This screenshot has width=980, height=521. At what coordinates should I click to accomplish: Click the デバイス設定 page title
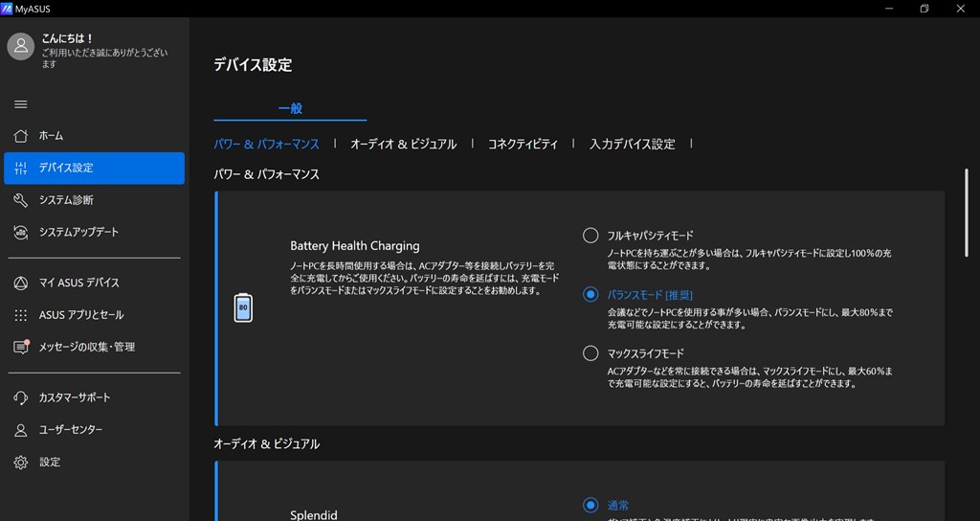tap(253, 65)
